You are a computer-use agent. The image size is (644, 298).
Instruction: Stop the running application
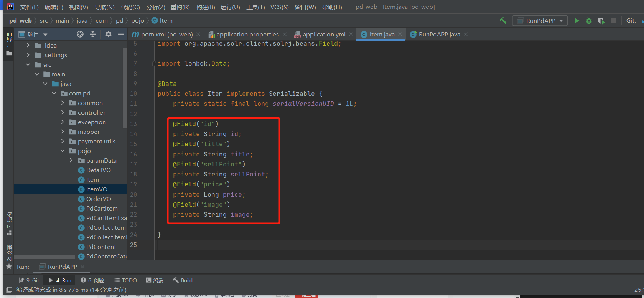click(x=614, y=21)
